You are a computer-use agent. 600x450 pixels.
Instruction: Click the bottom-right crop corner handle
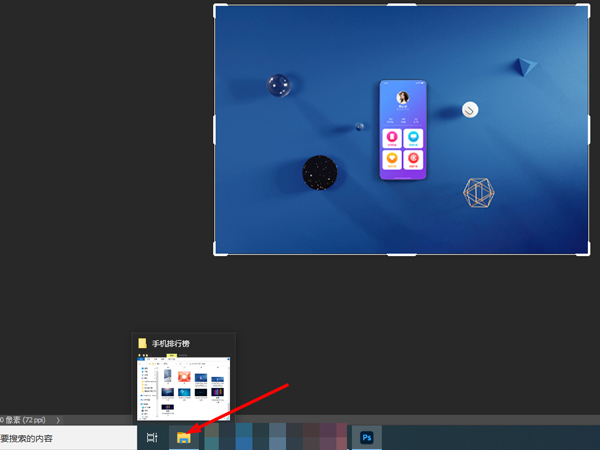pos(587,254)
